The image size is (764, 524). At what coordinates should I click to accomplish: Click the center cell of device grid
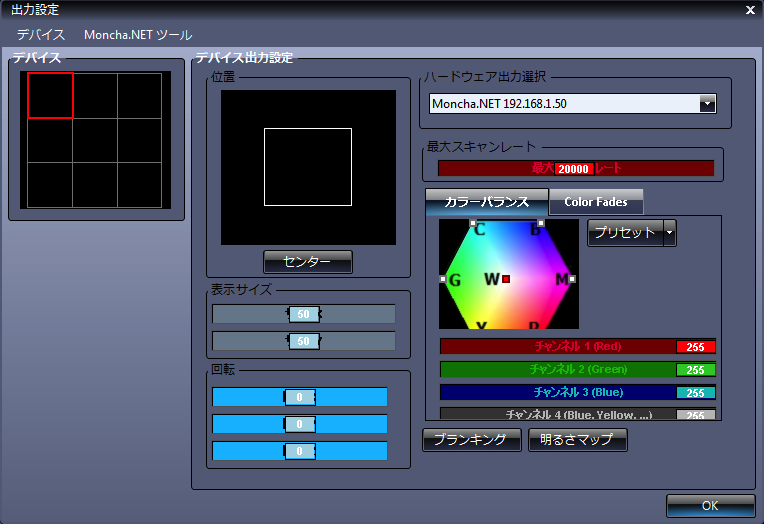click(95, 140)
